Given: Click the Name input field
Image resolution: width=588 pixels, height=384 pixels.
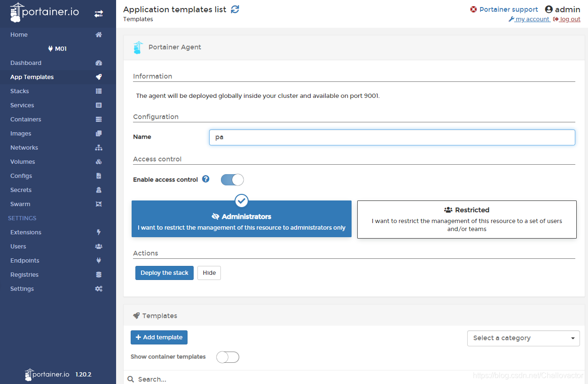Looking at the screenshot, I should point(392,137).
